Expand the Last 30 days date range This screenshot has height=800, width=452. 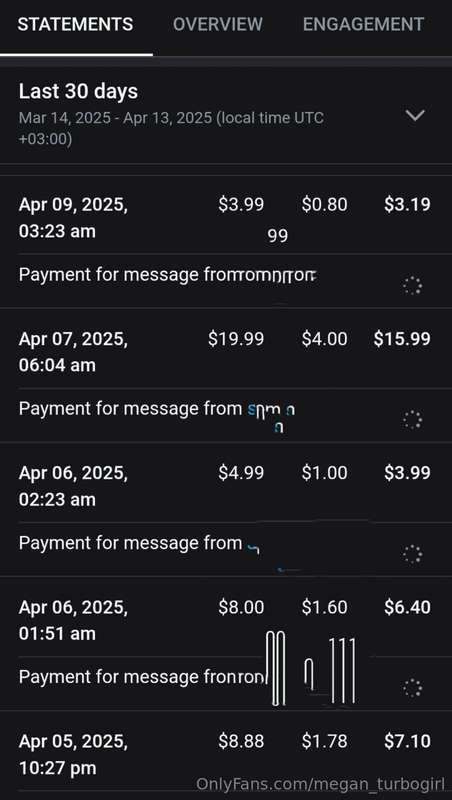(415, 115)
